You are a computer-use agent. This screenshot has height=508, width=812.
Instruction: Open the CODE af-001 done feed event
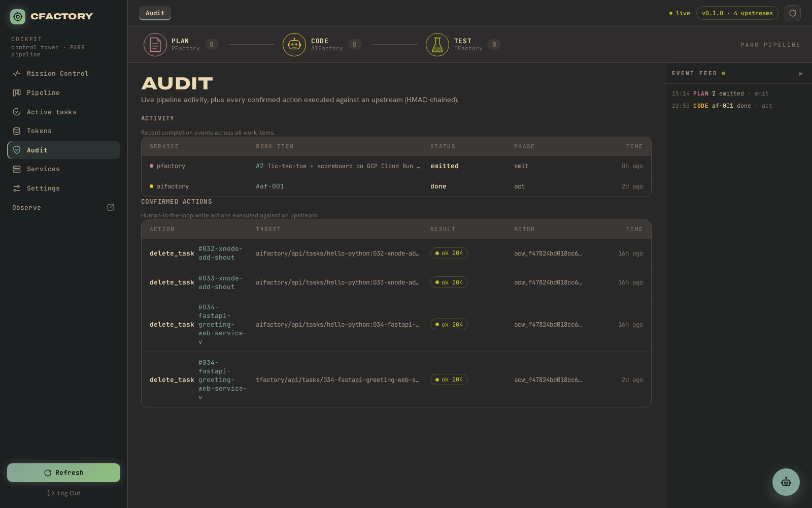click(722, 106)
